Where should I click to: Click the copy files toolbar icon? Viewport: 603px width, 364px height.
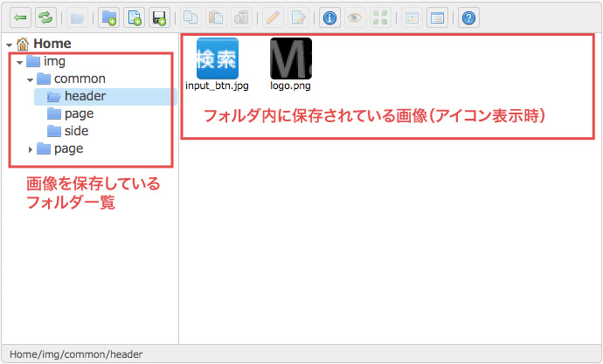pyautogui.click(x=191, y=17)
